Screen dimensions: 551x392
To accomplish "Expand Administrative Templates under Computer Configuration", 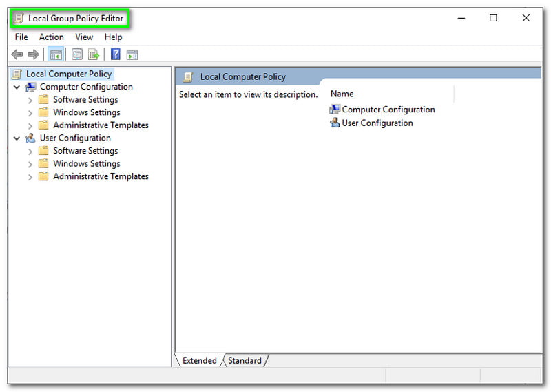I will (30, 125).
